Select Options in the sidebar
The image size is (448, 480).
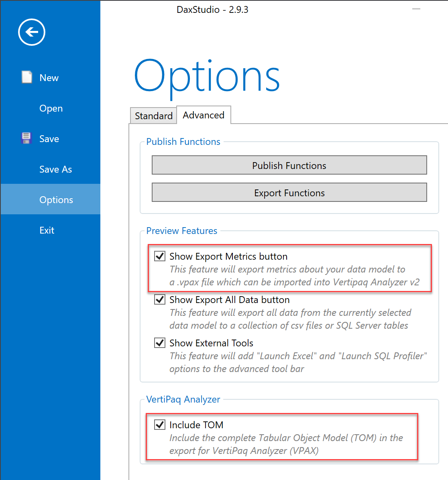click(51, 199)
